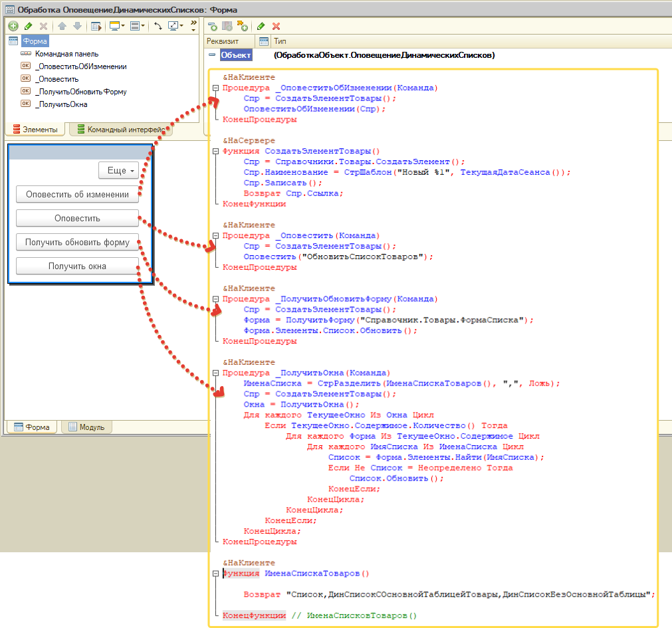Select Форма root tree node
Image resolution: width=672 pixels, height=628 pixels.
point(35,41)
